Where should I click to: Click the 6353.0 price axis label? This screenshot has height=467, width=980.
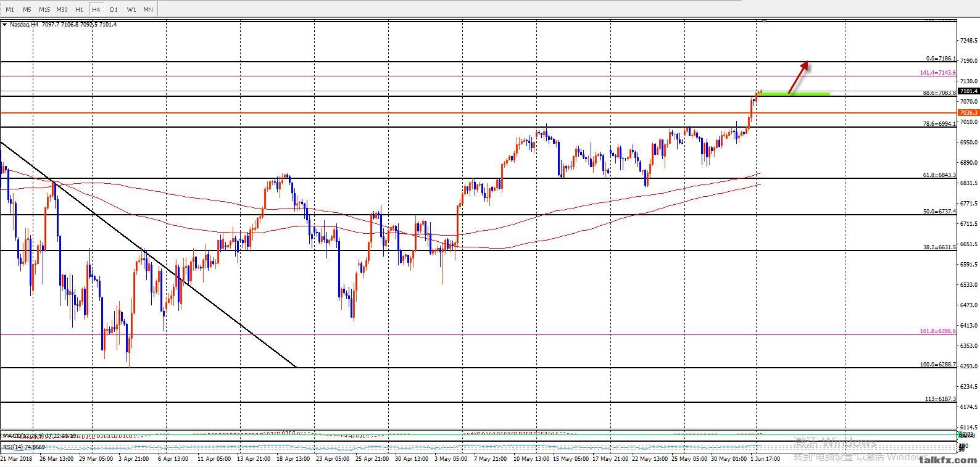(x=968, y=346)
